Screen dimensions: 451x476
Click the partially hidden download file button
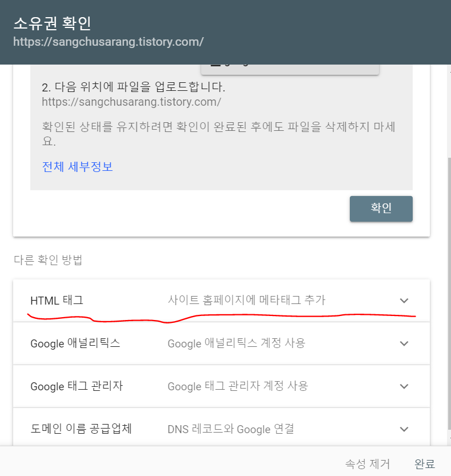[x=290, y=69]
